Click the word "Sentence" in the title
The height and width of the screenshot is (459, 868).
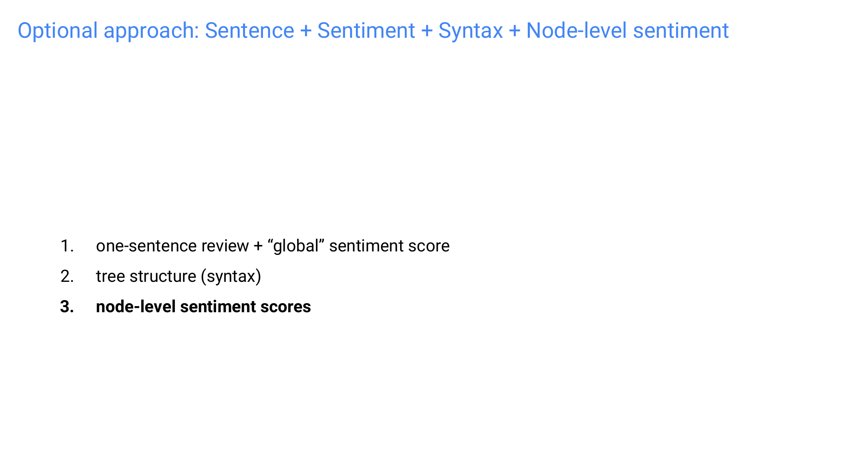[249, 31]
